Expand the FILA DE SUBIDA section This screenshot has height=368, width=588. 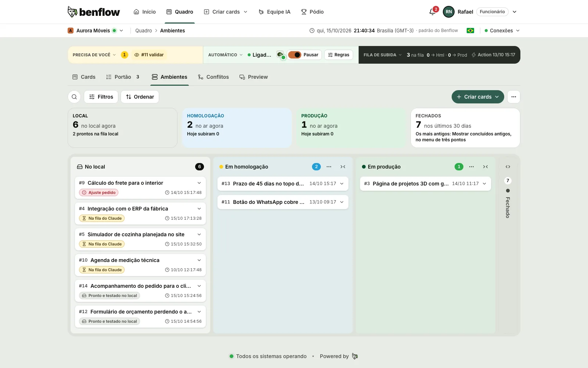click(x=383, y=55)
